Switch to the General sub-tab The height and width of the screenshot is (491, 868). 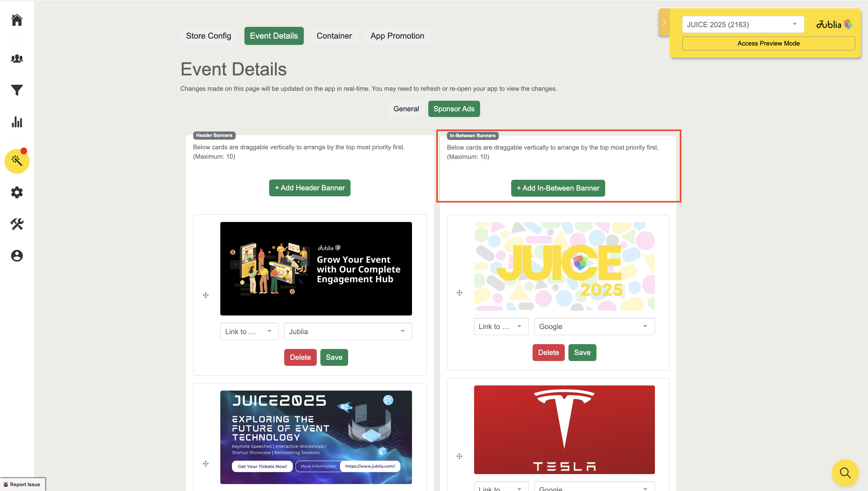pyautogui.click(x=406, y=109)
